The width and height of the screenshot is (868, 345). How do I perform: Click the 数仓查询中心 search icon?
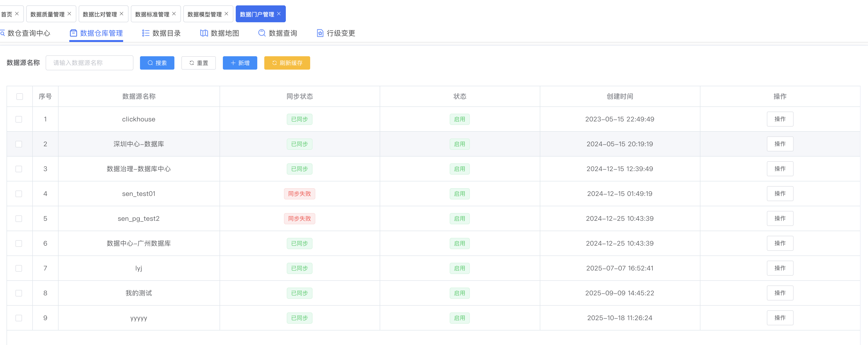coord(3,33)
